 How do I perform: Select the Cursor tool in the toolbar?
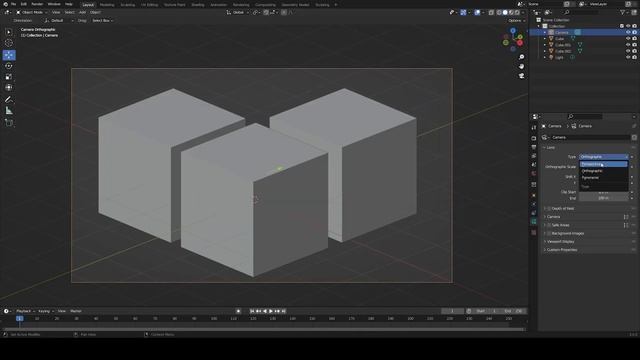click(x=9, y=43)
